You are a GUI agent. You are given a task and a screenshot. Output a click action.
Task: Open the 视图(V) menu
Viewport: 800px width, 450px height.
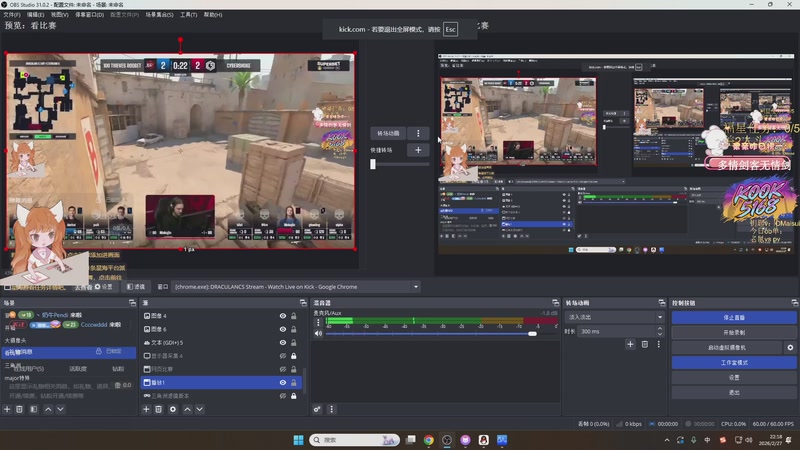59,15
